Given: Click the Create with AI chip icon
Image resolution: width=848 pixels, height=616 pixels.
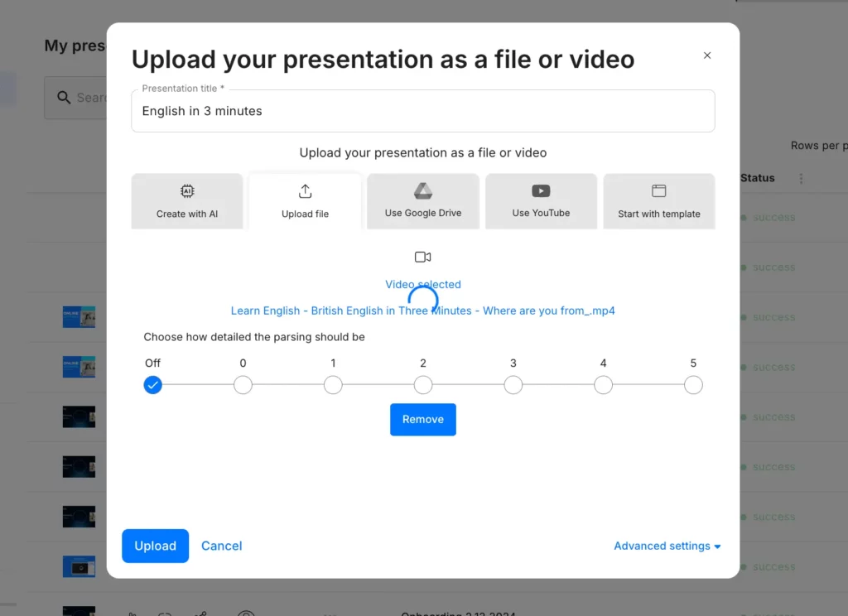Looking at the screenshot, I should [187, 191].
